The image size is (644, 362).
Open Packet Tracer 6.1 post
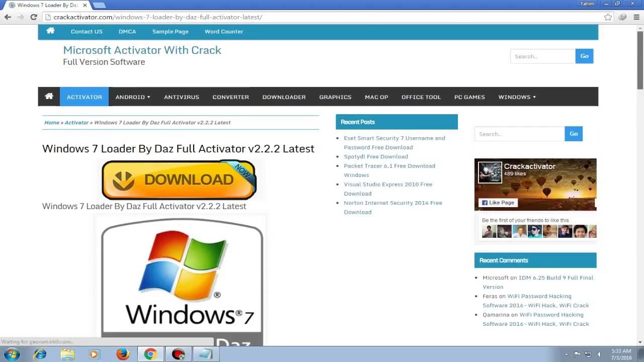pyautogui.click(x=389, y=170)
